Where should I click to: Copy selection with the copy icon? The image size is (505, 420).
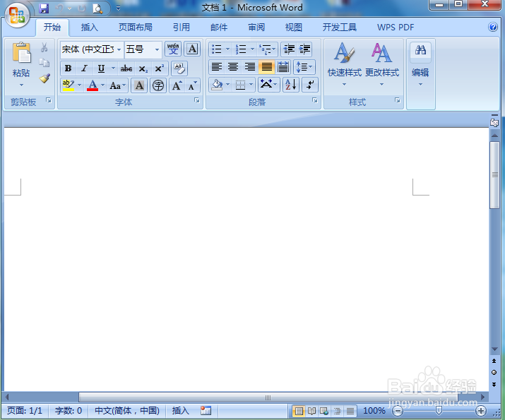coord(44,62)
